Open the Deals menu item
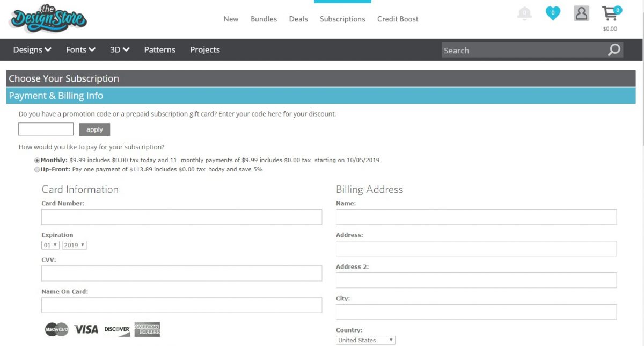This screenshot has width=644, height=346. click(298, 19)
